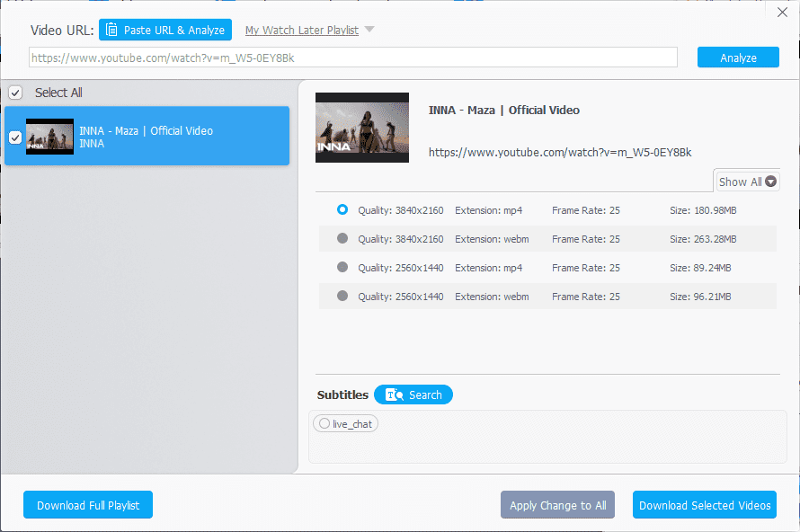Image resolution: width=800 pixels, height=532 pixels.
Task: Click the video URL input field
Action: click(x=353, y=58)
